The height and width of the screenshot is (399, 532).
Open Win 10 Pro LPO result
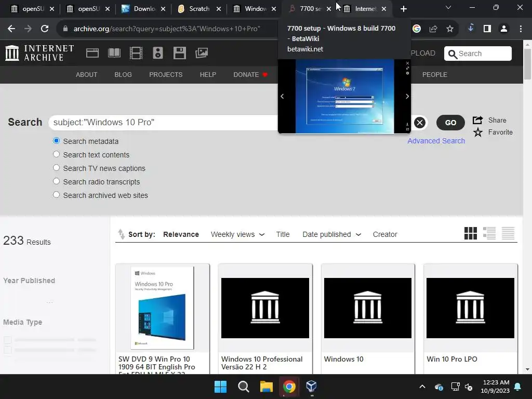click(470, 319)
